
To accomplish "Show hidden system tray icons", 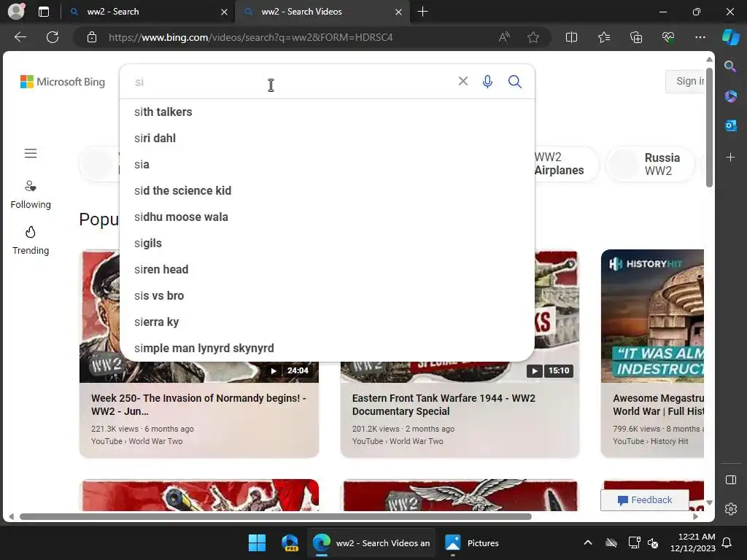I will [x=588, y=542].
